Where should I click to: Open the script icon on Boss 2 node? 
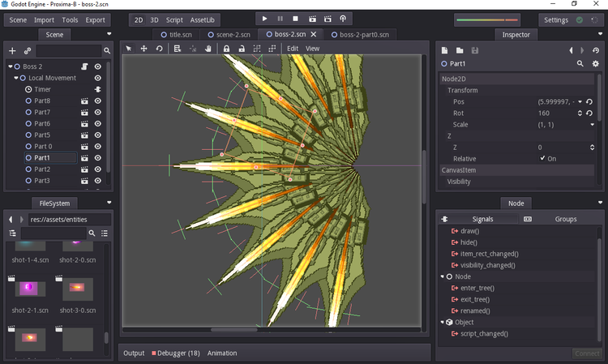[84, 66]
